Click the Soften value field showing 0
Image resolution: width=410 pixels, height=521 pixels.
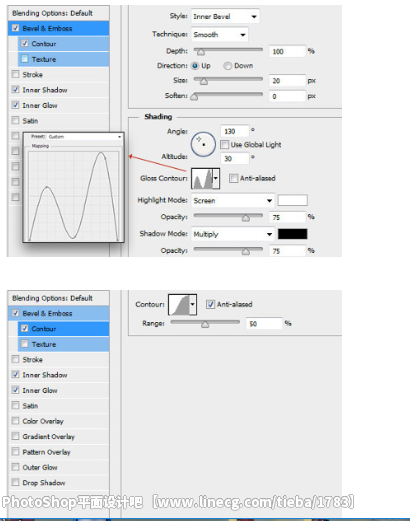click(287, 96)
